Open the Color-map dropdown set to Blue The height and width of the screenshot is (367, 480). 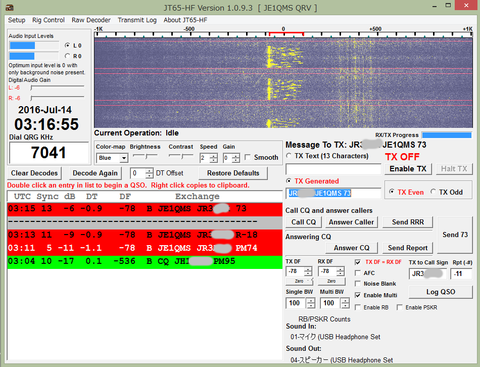coord(112,158)
